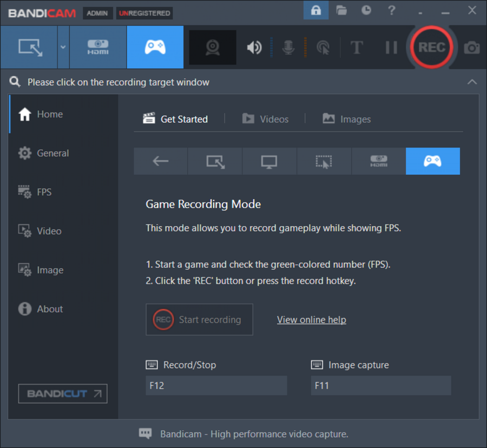
Task: Toggle the text overlay tool
Action: [x=357, y=48]
